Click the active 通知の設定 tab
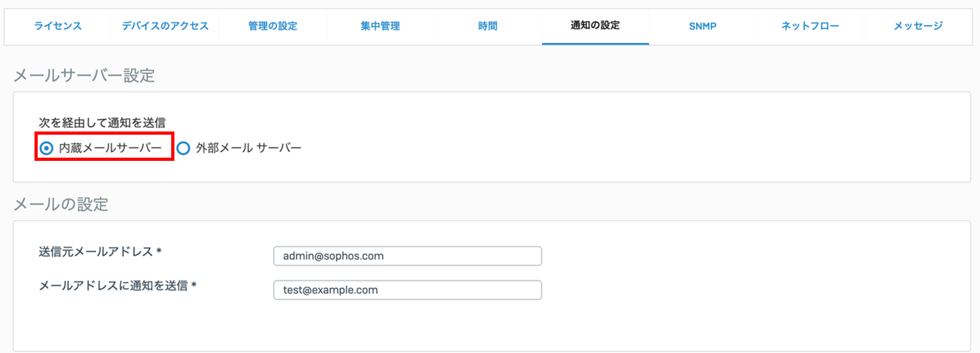980x353 pixels. point(595,26)
